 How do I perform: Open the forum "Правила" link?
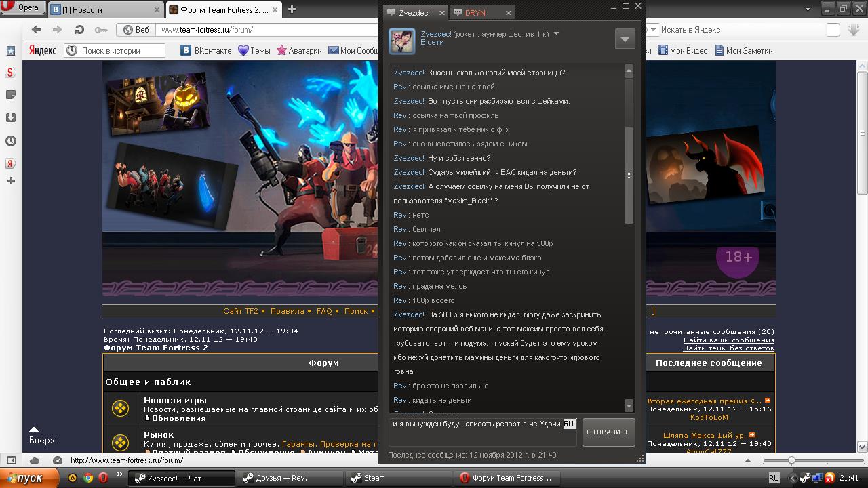pos(287,311)
